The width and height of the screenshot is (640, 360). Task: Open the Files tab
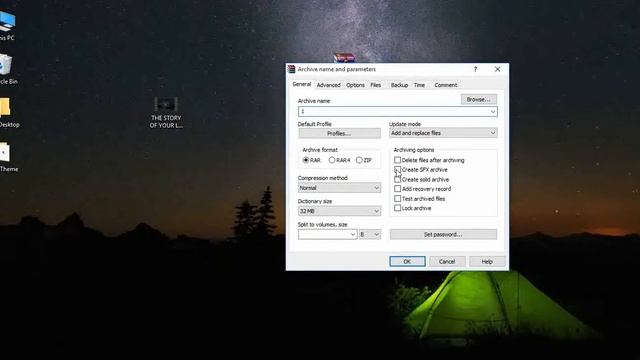[x=376, y=85]
